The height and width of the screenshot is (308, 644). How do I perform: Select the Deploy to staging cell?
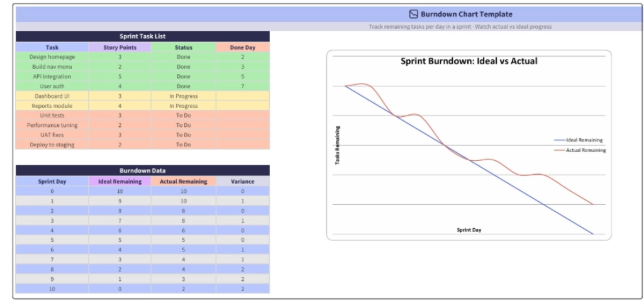click(52, 145)
